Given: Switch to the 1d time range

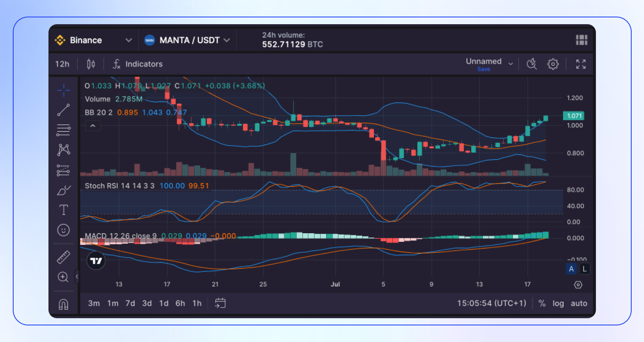Looking at the screenshot, I should click(x=164, y=303).
